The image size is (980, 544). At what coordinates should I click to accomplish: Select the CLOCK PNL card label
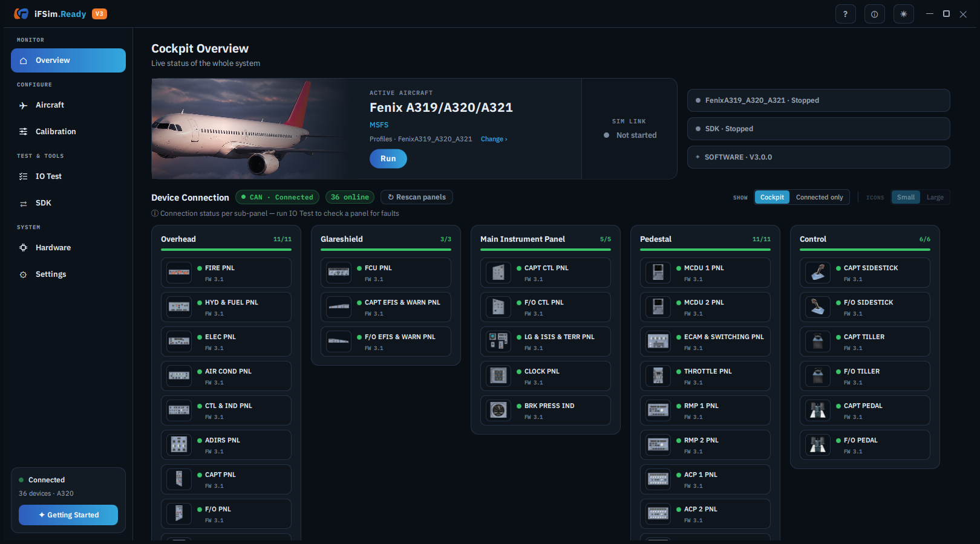[542, 371]
